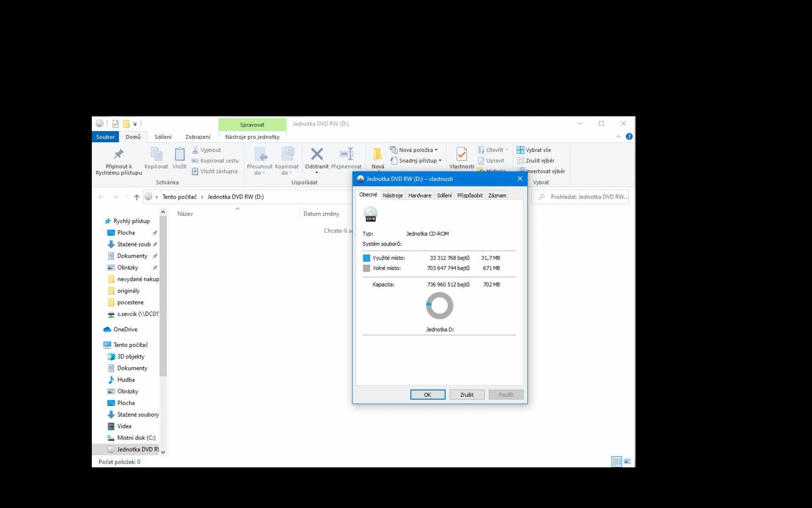The height and width of the screenshot is (508, 812).
Task: Click Vložit zástupce in ribbon
Action: [x=215, y=171]
